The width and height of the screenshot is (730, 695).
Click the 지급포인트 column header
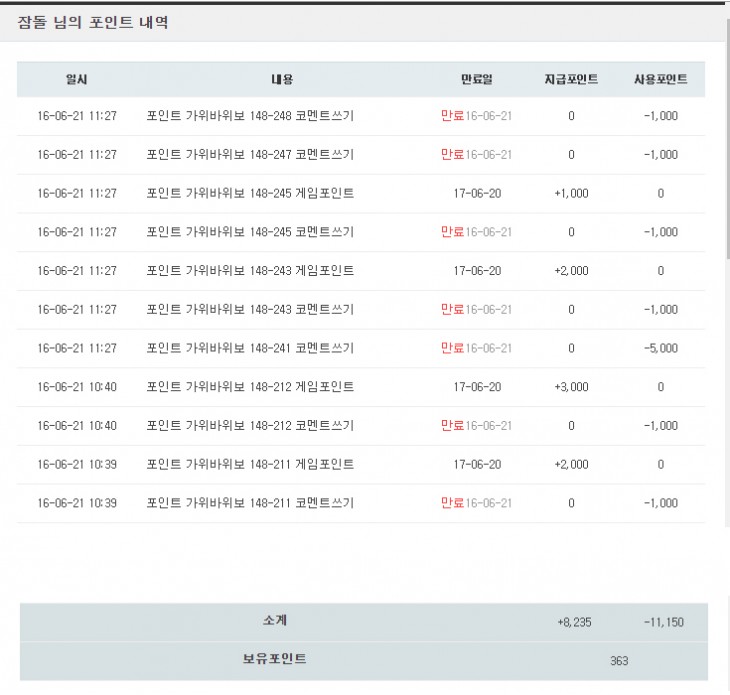tap(571, 79)
